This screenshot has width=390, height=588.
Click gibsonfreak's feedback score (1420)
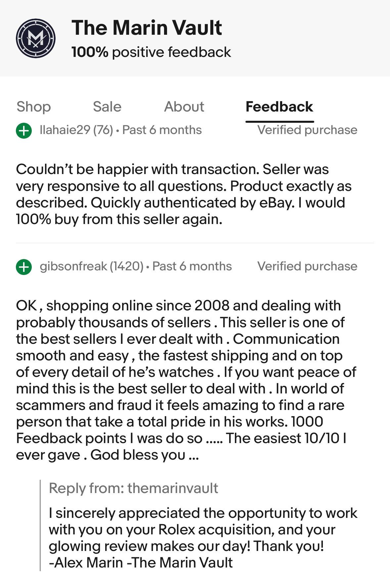coord(127,266)
